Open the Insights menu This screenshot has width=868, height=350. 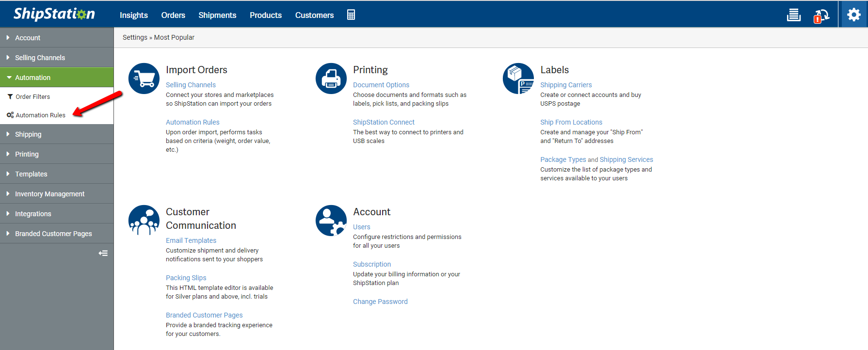click(134, 15)
